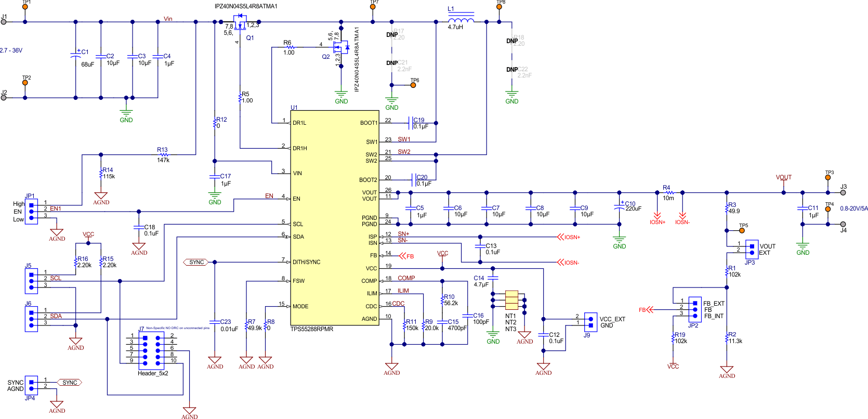Screen dimensions: 868x419
Task: Select the C10 polarized capacitor symbol
Action: coord(619,206)
